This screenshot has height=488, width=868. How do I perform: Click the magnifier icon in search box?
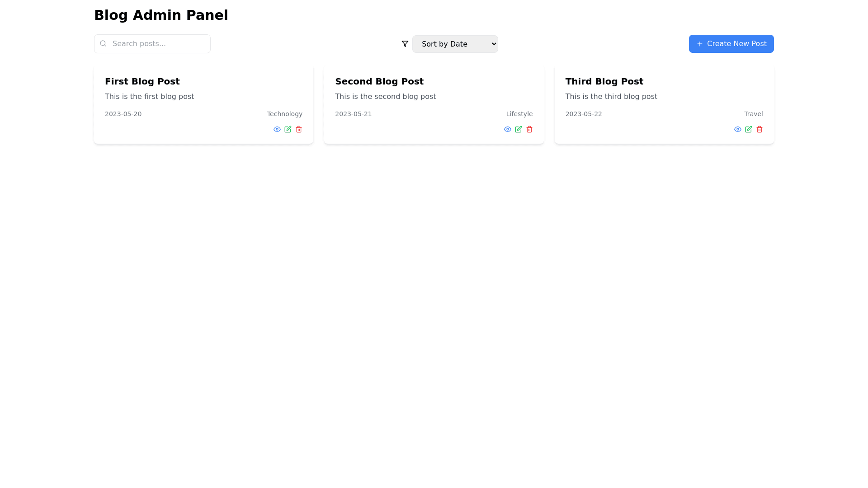pyautogui.click(x=103, y=43)
